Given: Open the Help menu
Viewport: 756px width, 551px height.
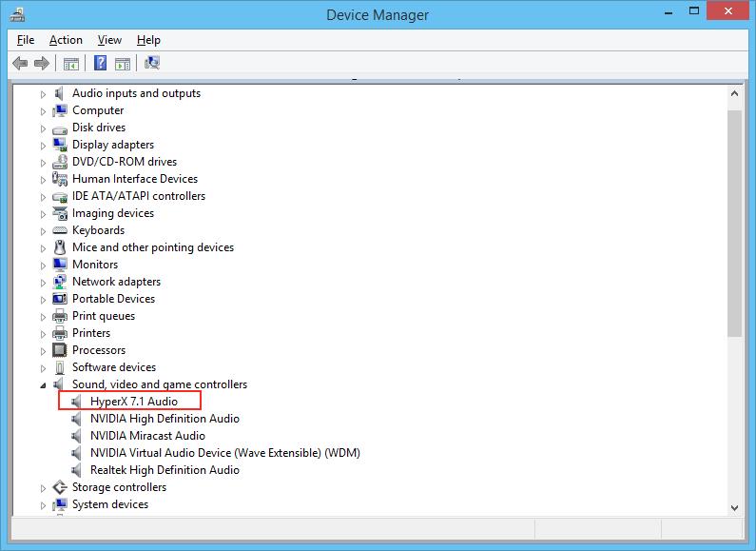Looking at the screenshot, I should click(x=148, y=40).
